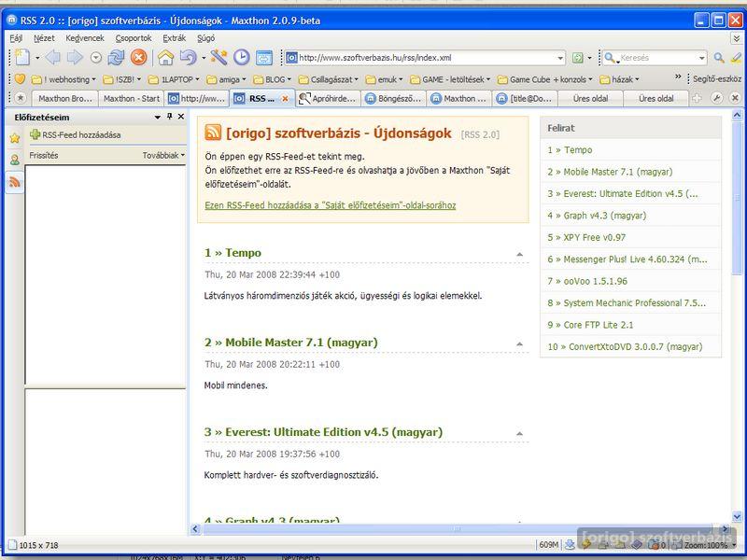This screenshot has height=560, width=747.
Task: Go back using the Back arrow
Action: pyautogui.click(x=53, y=58)
